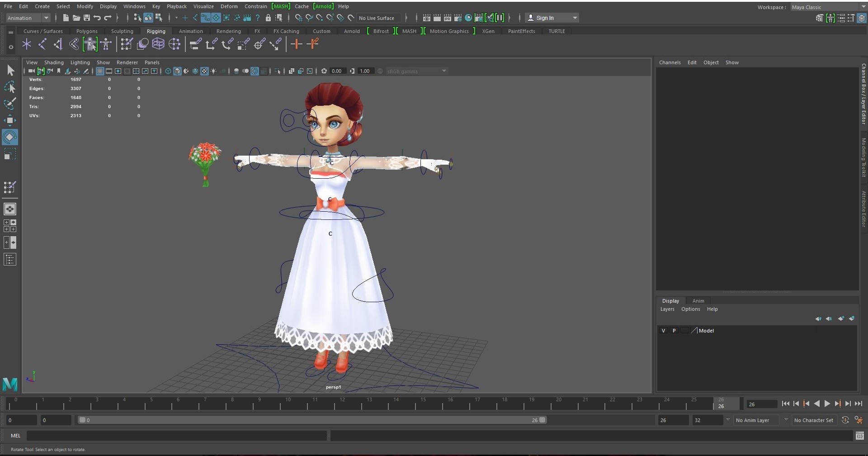Open the Deform menu
The height and width of the screenshot is (456, 868).
tap(229, 6)
